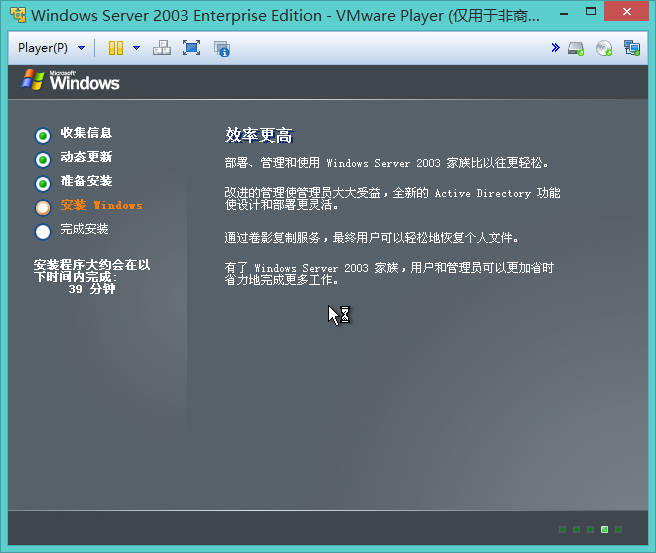Click the network adapter device icon
The width and height of the screenshot is (656, 553).
coord(632,48)
